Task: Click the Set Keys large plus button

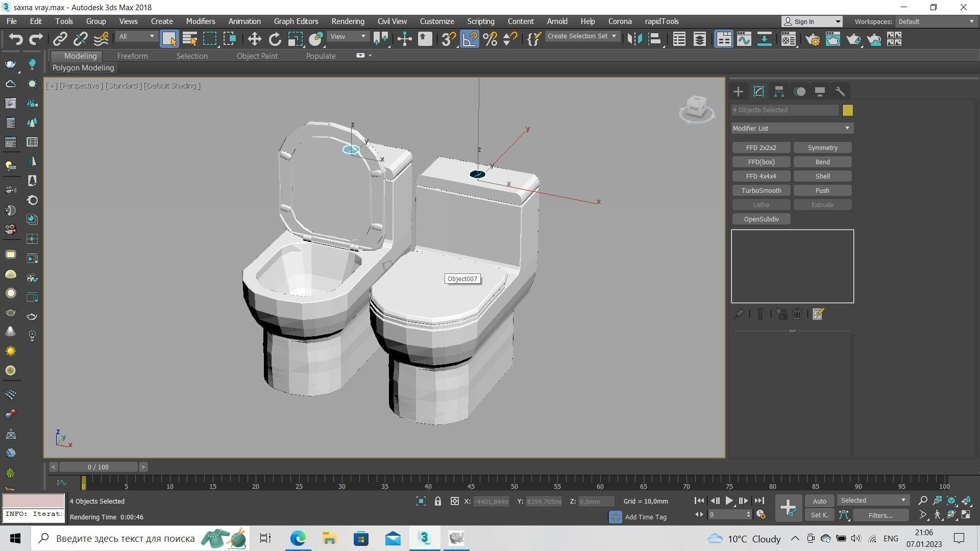Action: pos(788,508)
